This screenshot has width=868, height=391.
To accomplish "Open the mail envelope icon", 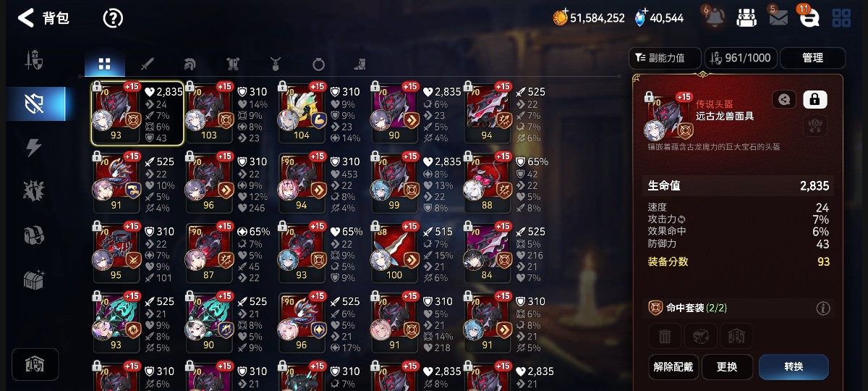I will tap(778, 18).
